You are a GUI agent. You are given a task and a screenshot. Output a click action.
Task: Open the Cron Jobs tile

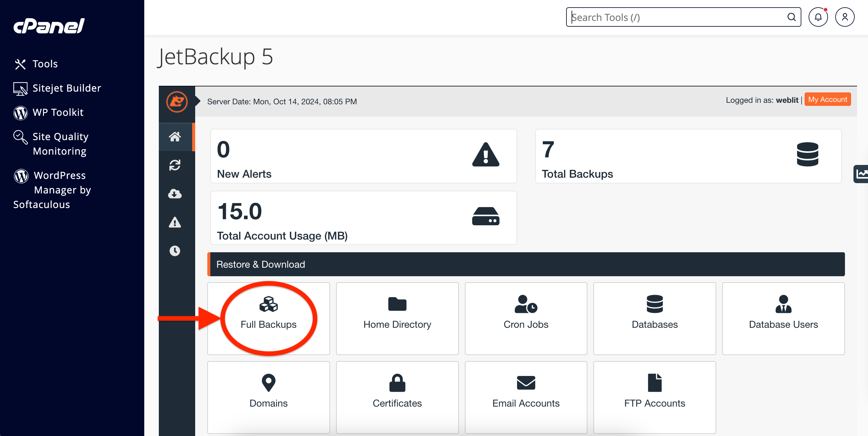pos(526,318)
